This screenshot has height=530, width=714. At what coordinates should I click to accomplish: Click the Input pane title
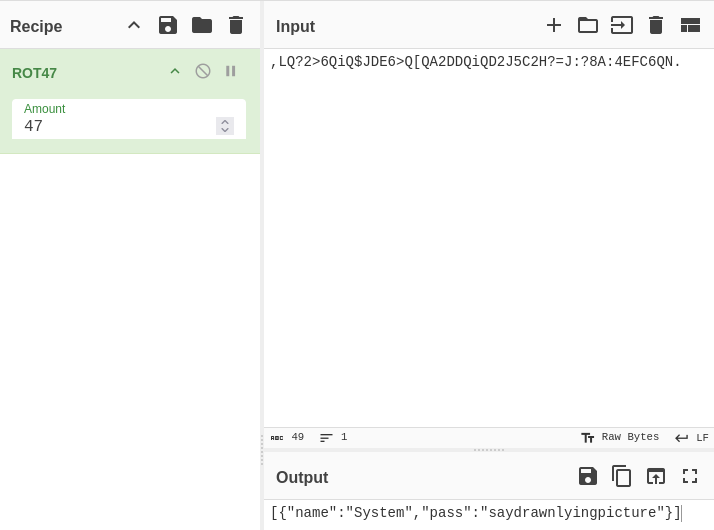(295, 26)
